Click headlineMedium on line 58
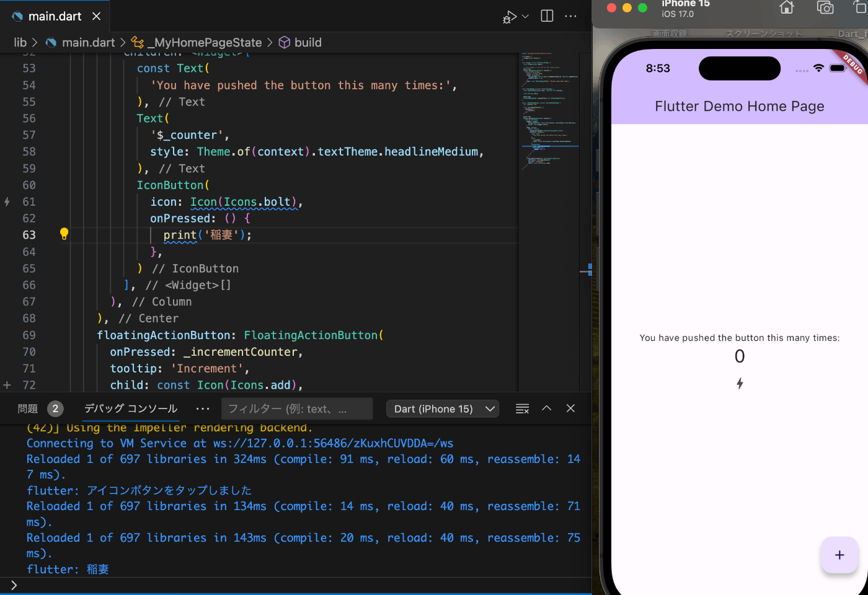 click(432, 151)
